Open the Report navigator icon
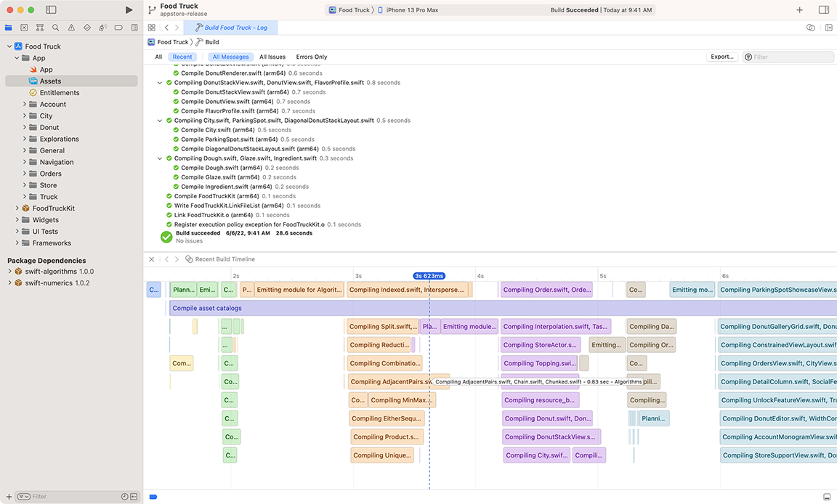Screen dimensions: 837x504 click(x=134, y=28)
